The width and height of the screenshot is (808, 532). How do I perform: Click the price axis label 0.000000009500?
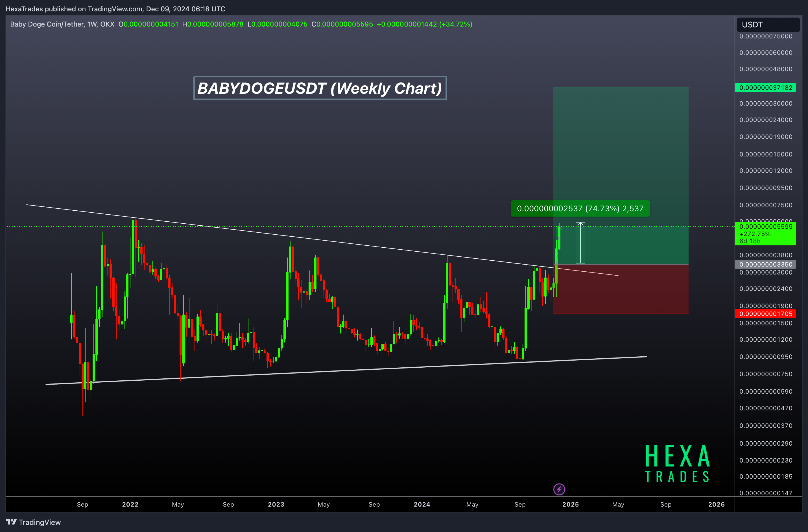(766, 188)
